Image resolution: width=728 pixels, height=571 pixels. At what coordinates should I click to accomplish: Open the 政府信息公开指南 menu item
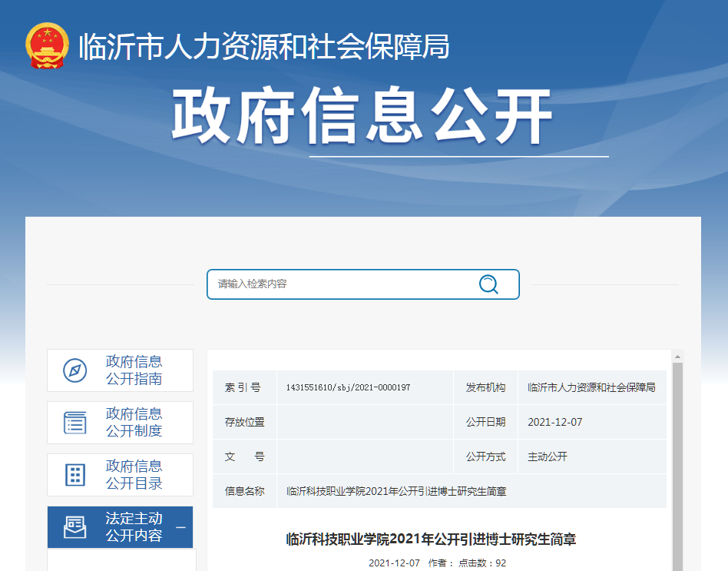[x=134, y=370]
